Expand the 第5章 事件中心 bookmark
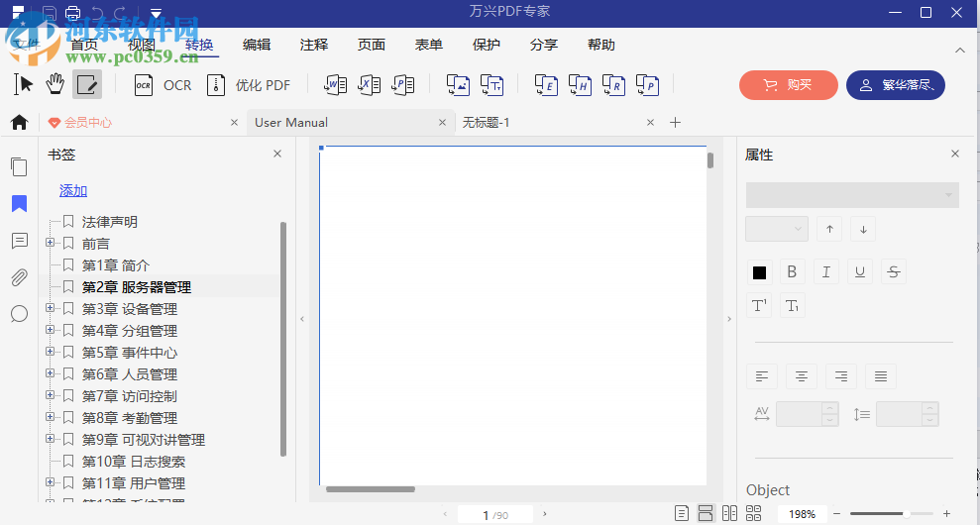980x525 pixels. click(50, 352)
